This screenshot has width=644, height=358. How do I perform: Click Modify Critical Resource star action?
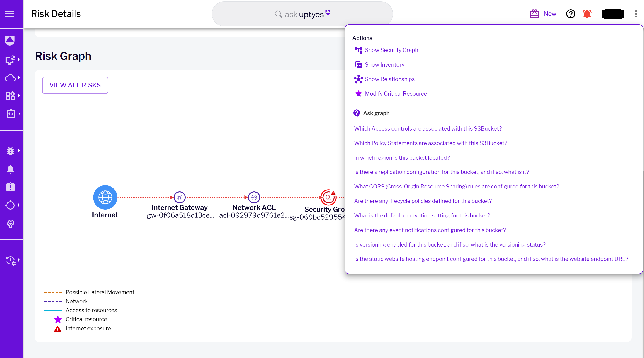click(396, 94)
